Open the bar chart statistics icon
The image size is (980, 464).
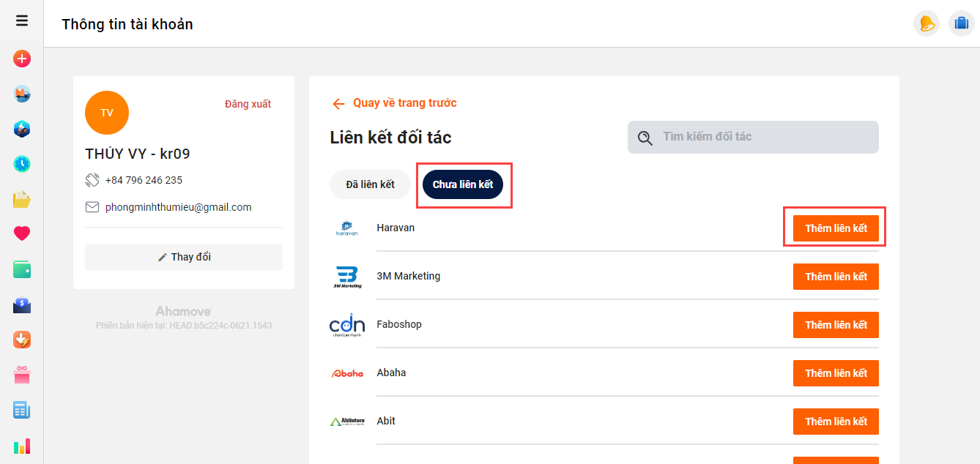coord(22,446)
